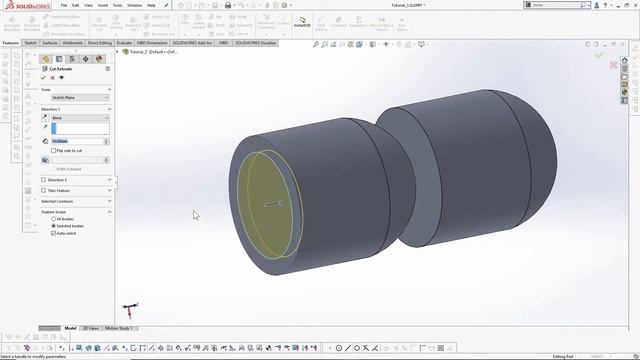640x360 pixels.
Task: Click the user login icon at top right
Action: [597, 5]
